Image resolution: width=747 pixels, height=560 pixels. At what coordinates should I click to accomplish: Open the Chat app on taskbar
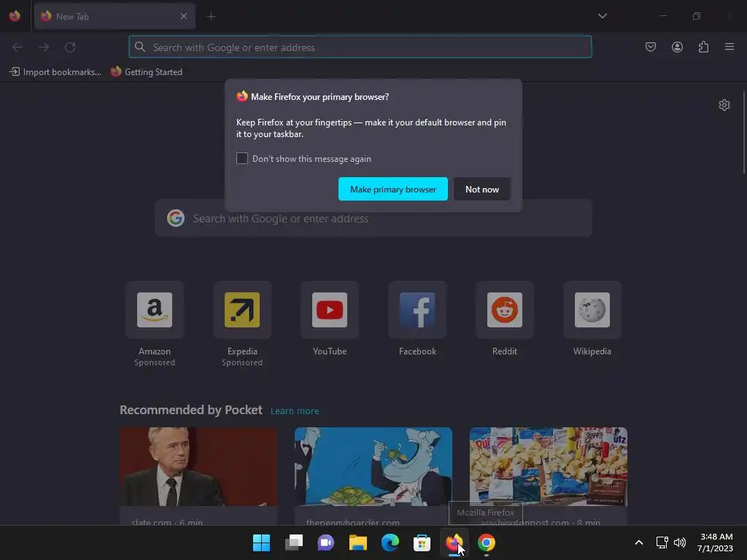[326, 542]
